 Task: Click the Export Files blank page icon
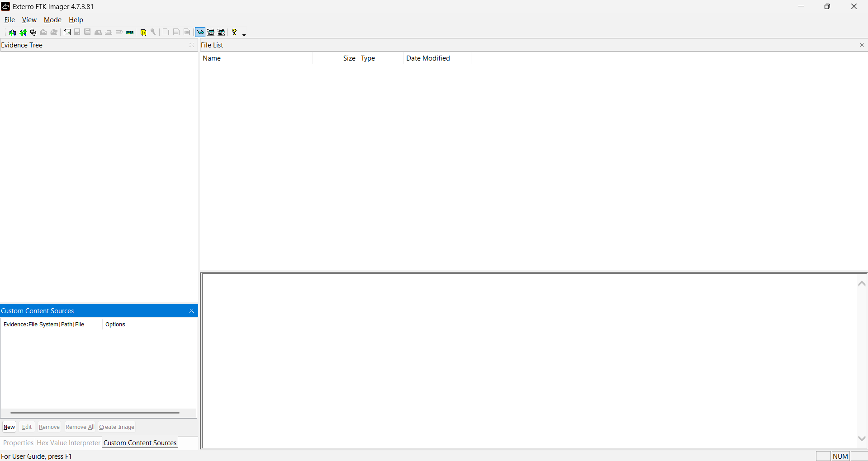pyautogui.click(x=166, y=32)
